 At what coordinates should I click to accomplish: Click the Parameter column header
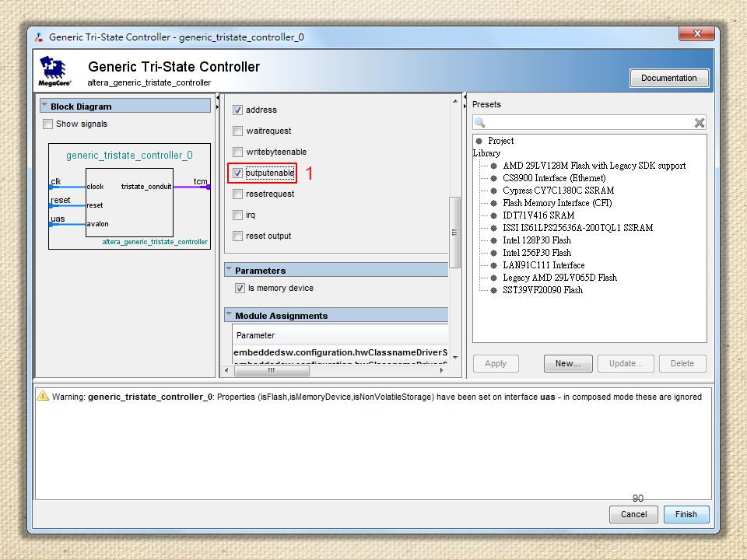pos(340,335)
